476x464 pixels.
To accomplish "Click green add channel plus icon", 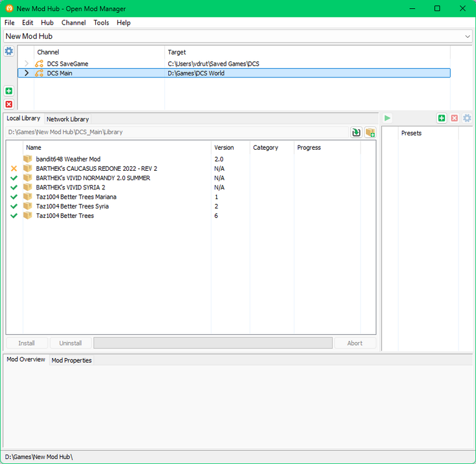I will [9, 91].
